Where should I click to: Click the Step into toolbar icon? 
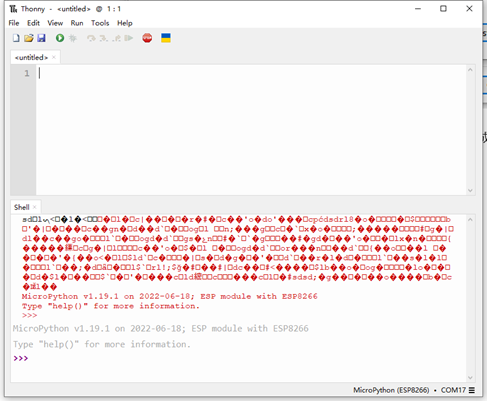104,38
